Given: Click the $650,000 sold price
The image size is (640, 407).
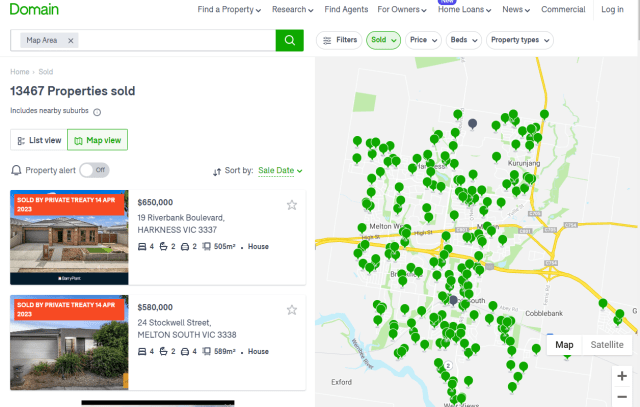Looking at the screenshot, I should (x=155, y=202).
